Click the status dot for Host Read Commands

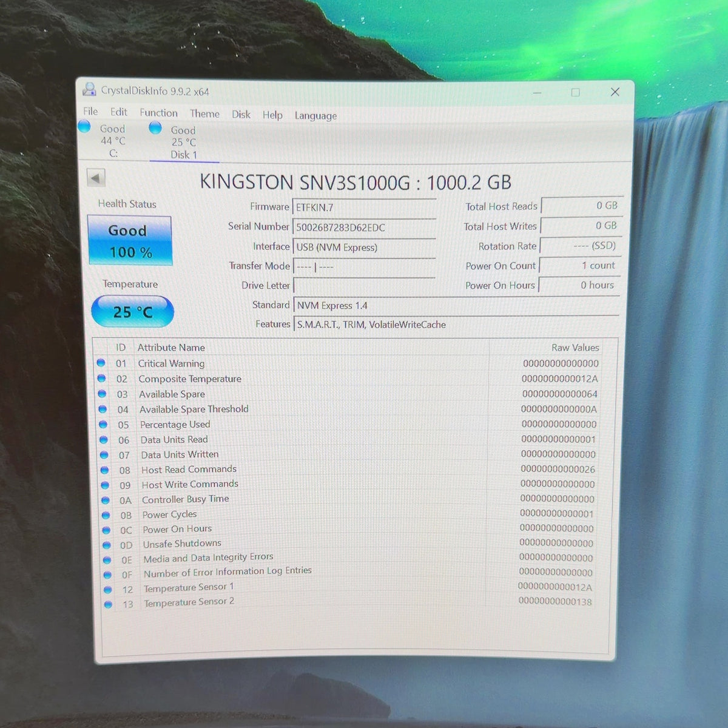pyautogui.click(x=104, y=470)
